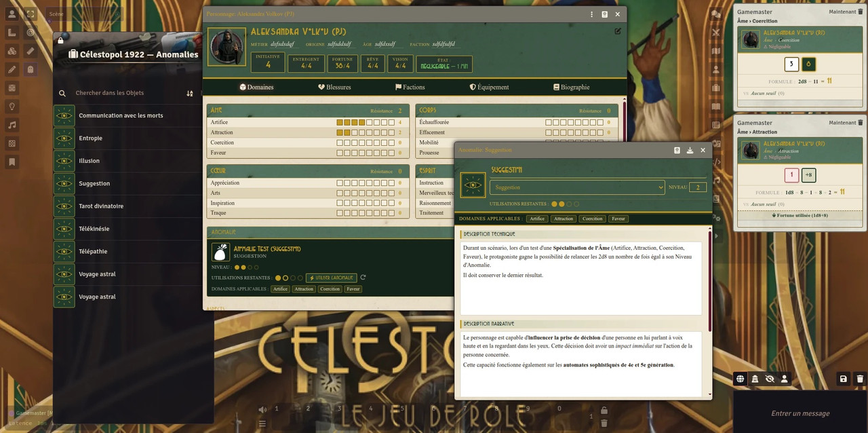Activate the target tool icon
This screenshot has height=433, width=868.
[x=30, y=33]
